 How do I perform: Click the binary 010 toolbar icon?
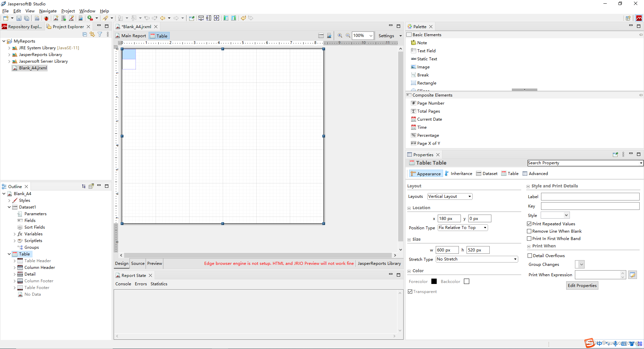(37, 18)
